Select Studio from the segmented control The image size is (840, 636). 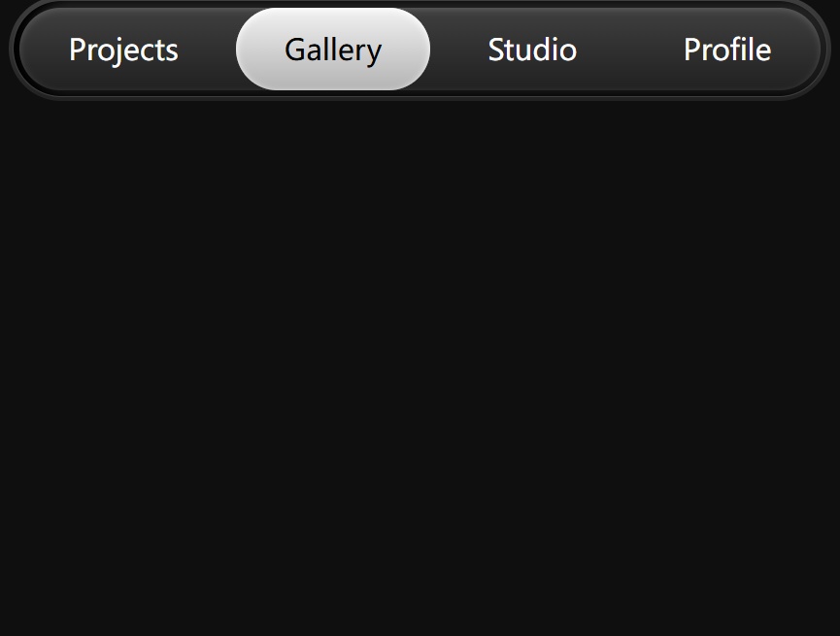click(532, 50)
